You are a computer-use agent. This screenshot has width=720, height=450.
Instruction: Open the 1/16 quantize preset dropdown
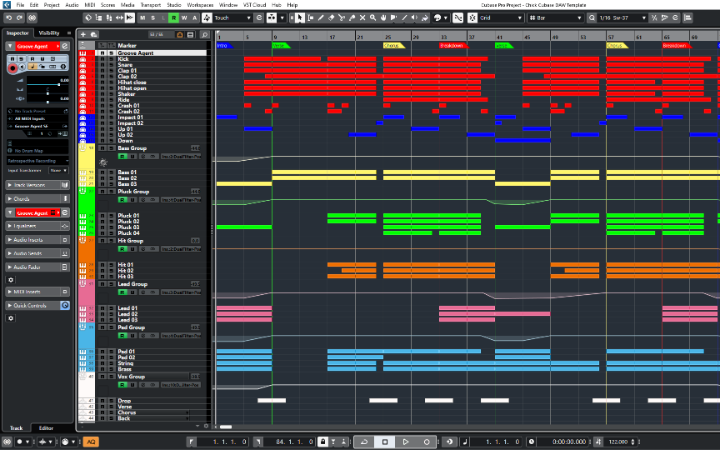pos(622,18)
